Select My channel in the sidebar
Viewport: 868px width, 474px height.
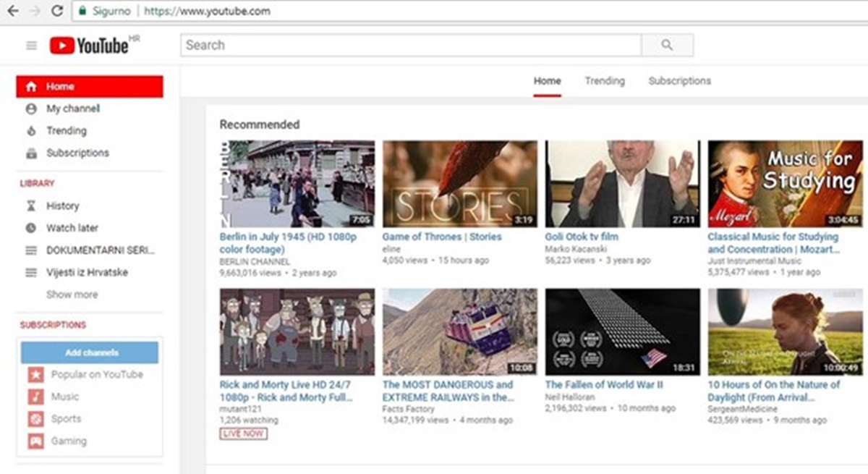(73, 109)
